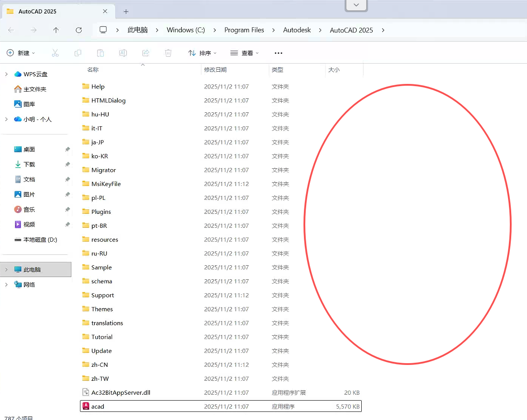Click the back navigation arrow
Image resolution: width=527 pixels, height=420 pixels.
pyautogui.click(x=12, y=30)
